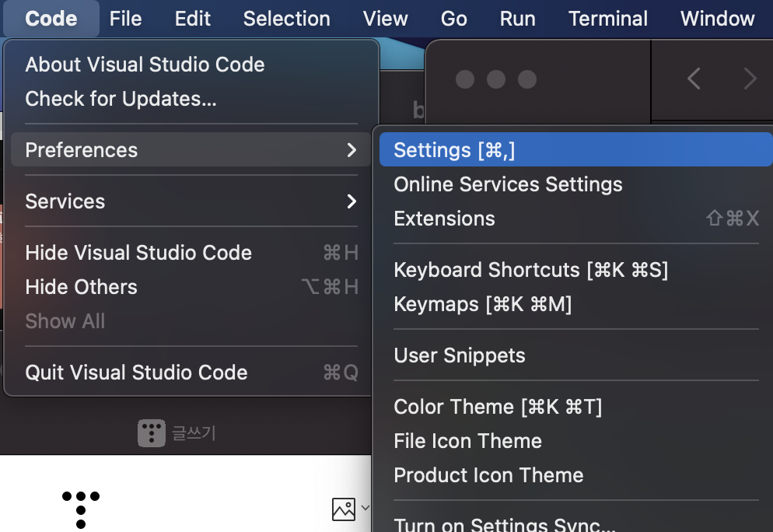Open the Go menu
This screenshot has height=532, width=773.
(x=454, y=19)
